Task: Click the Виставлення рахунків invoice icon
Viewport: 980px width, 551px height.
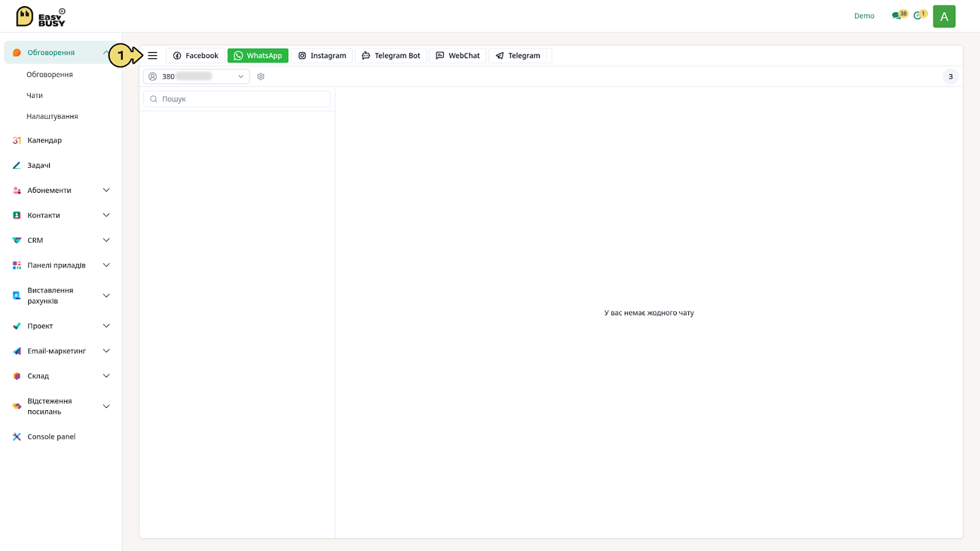Action: (x=17, y=296)
